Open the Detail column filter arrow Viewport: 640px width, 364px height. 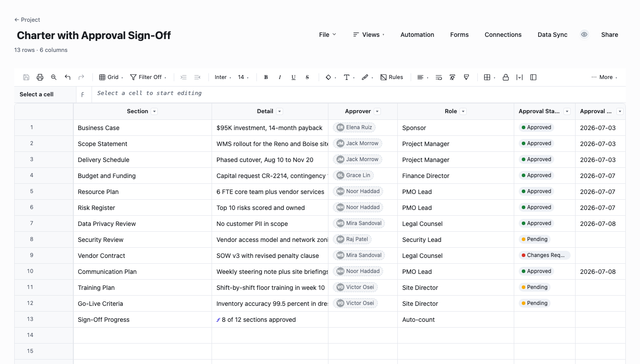point(280,111)
